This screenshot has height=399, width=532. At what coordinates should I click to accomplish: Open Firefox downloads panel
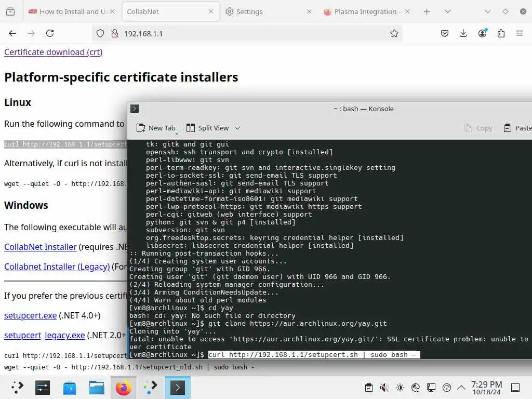pos(463,33)
